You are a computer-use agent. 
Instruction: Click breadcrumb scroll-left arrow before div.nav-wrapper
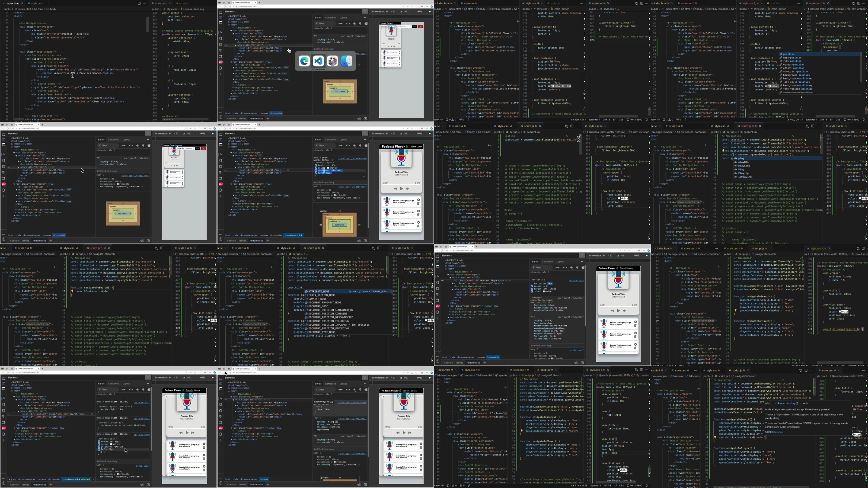click(9, 479)
